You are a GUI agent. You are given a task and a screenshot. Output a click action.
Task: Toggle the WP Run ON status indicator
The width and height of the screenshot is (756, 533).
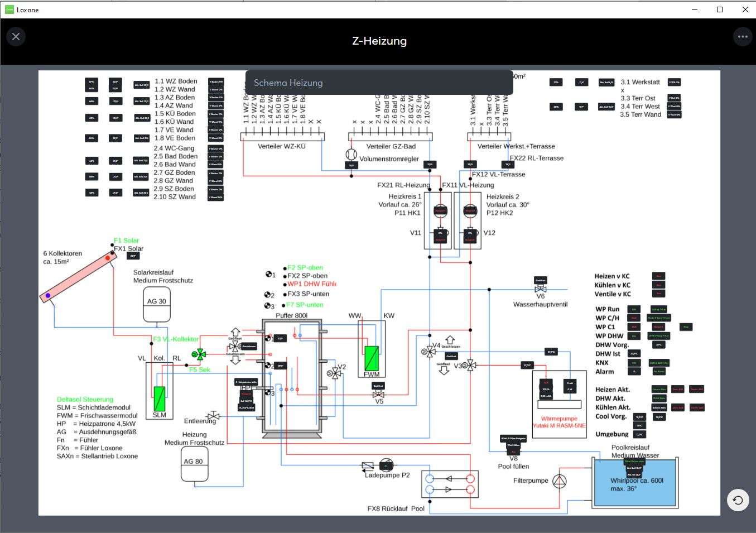pyautogui.click(x=634, y=309)
